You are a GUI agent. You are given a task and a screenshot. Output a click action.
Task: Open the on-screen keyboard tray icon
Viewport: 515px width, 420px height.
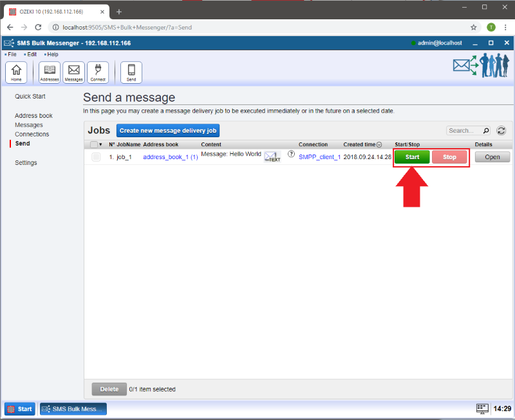482,408
